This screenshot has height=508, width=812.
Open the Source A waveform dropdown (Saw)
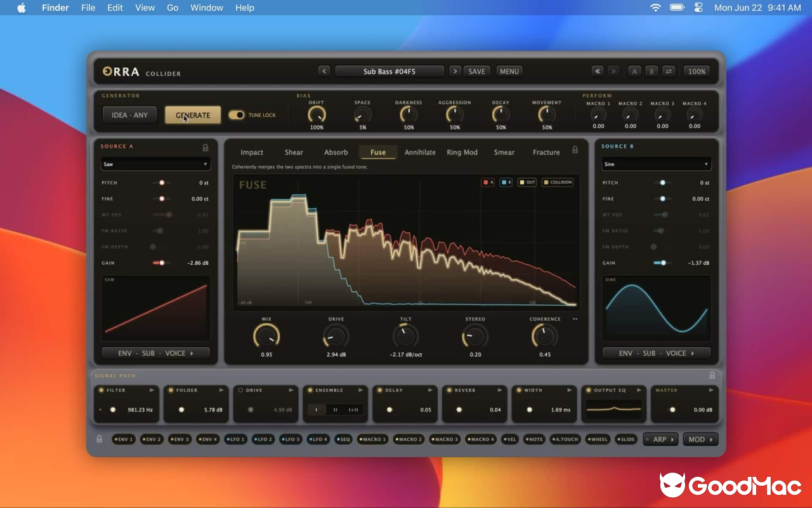[x=155, y=164]
